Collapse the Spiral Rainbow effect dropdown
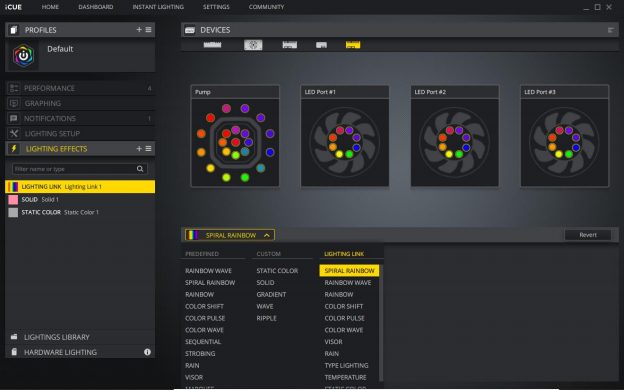Image resolution: width=624 pixels, height=390 pixels. click(230, 235)
